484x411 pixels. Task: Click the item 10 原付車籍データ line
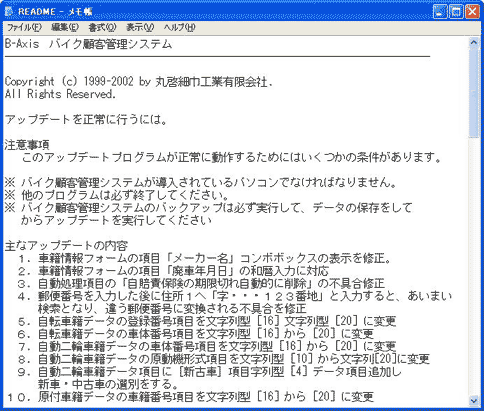coord(190,397)
